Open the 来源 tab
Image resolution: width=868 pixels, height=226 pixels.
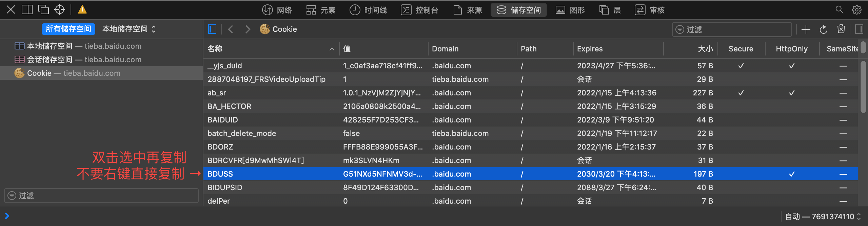point(468,10)
